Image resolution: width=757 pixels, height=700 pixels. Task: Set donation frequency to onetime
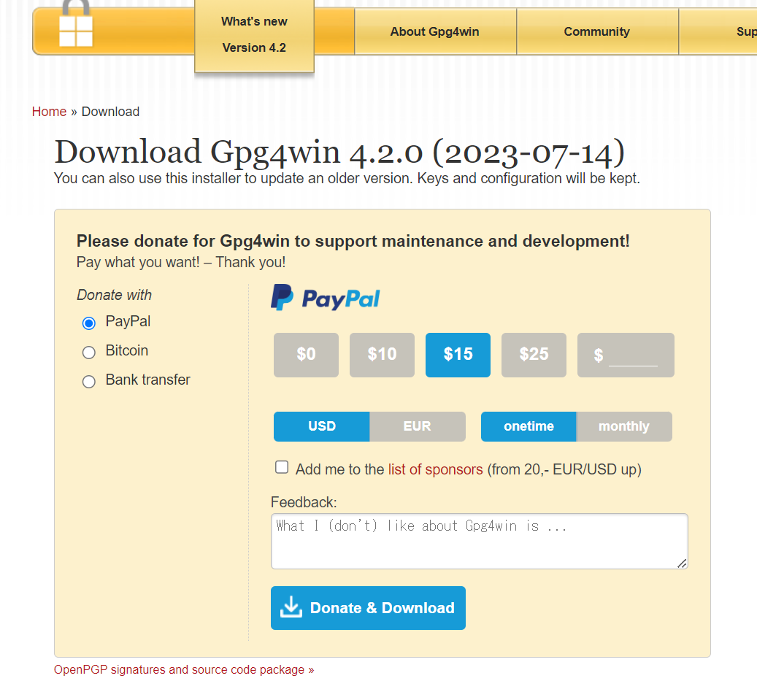(529, 426)
